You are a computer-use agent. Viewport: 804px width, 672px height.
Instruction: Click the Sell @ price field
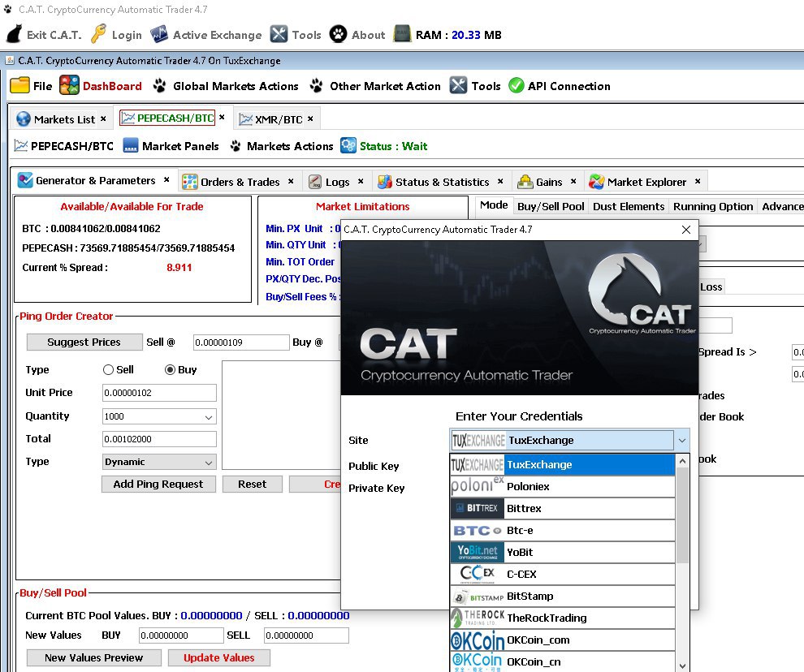tap(241, 342)
